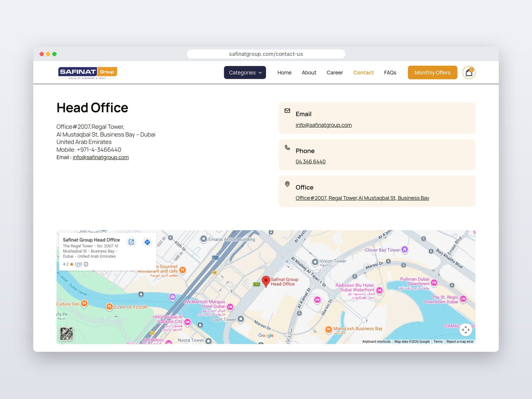Select the Vision Tower map marker
Image resolution: width=532 pixels, height=399 pixels.
(315, 262)
